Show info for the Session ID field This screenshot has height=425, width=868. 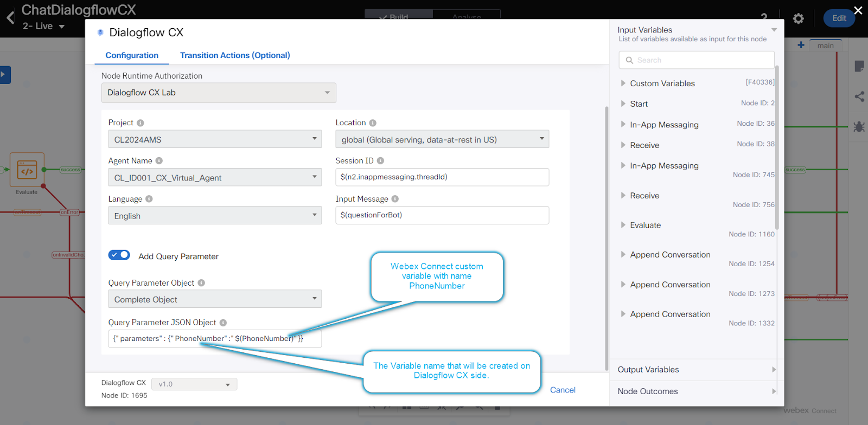click(380, 161)
